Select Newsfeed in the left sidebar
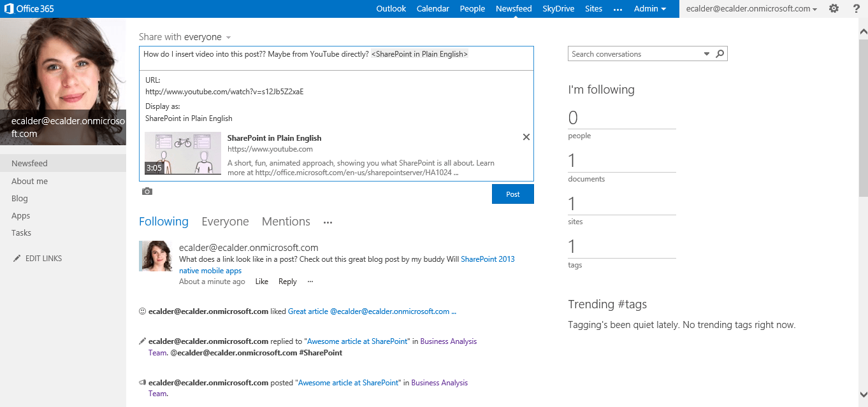Screen dimensions: 868x407 point(63,164)
